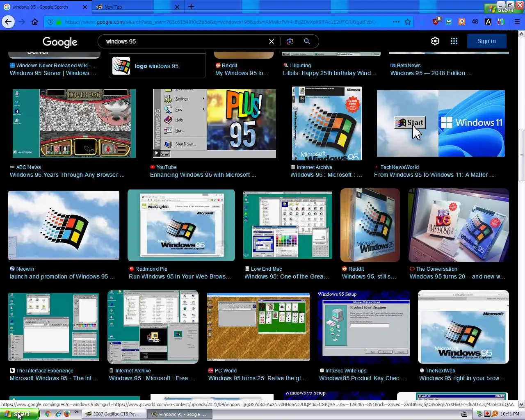Open the Windows 95 Server wiki link
The image size is (525, 420).
(53, 73)
